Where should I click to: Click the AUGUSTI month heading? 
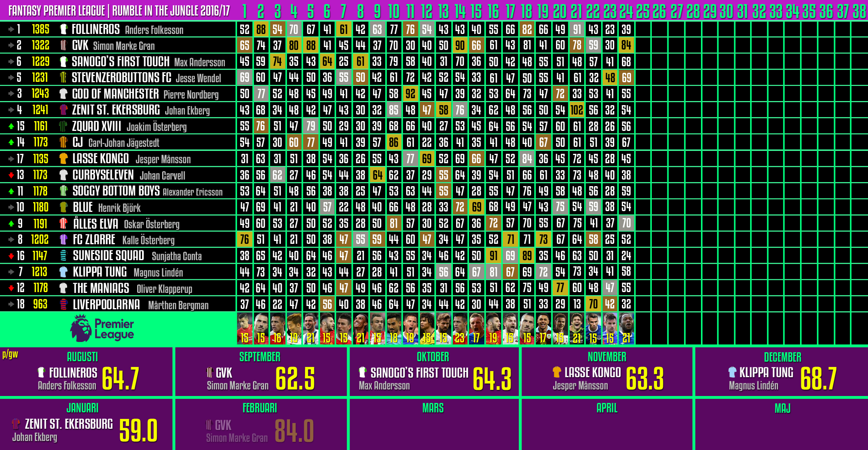82,357
